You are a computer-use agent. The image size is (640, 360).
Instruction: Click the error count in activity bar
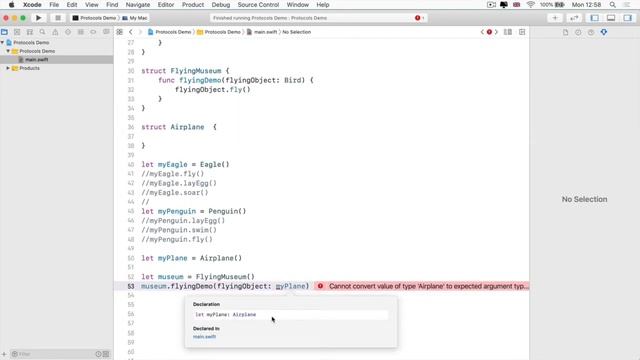(420, 18)
